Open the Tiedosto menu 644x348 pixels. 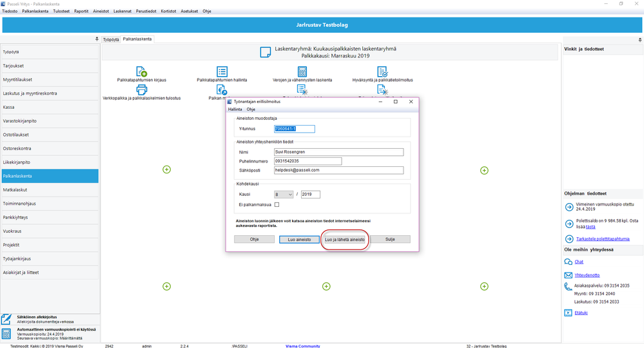coord(10,11)
